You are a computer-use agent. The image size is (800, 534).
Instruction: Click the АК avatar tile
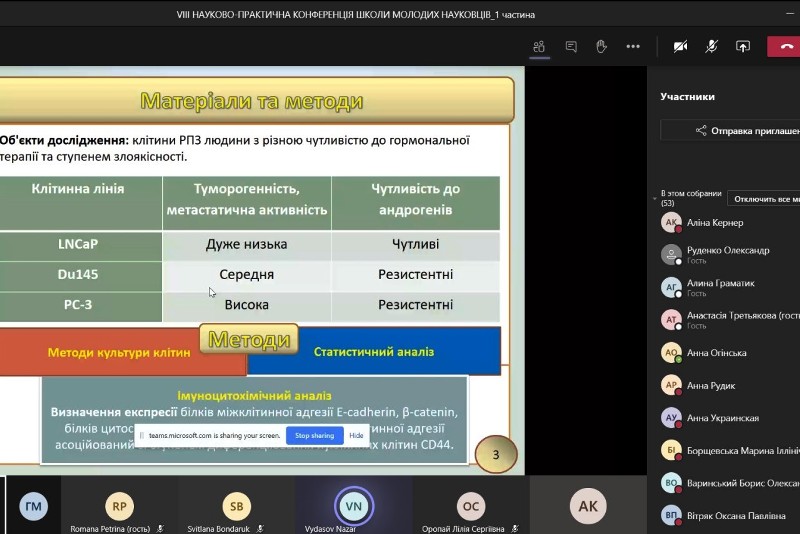coord(588,505)
